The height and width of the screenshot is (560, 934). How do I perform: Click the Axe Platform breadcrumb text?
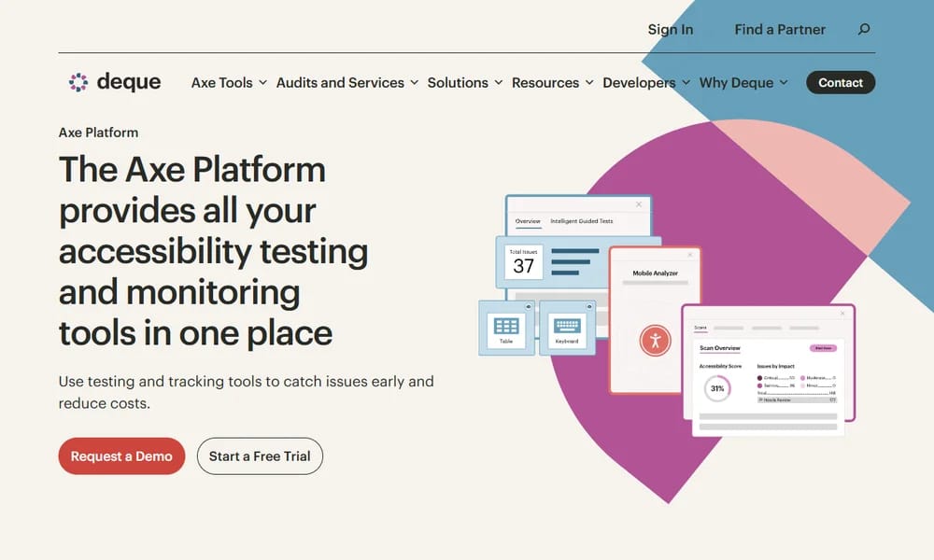click(98, 133)
